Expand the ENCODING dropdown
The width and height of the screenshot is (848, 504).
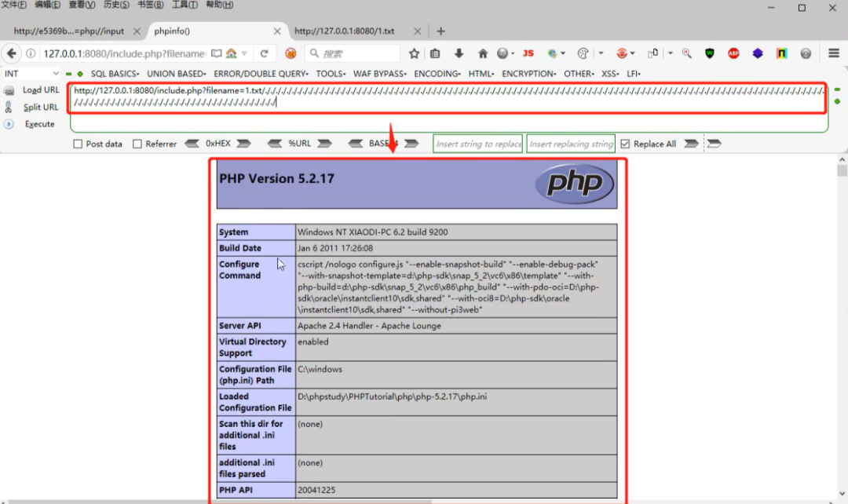[x=437, y=74]
